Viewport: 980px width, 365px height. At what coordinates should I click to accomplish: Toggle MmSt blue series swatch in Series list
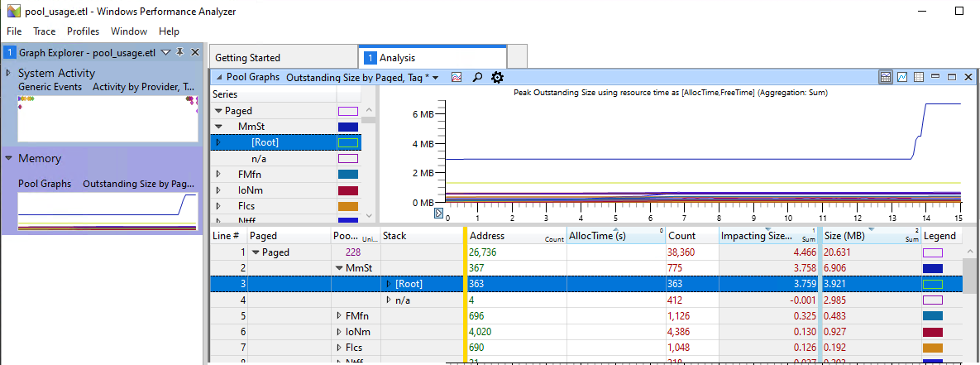point(348,127)
